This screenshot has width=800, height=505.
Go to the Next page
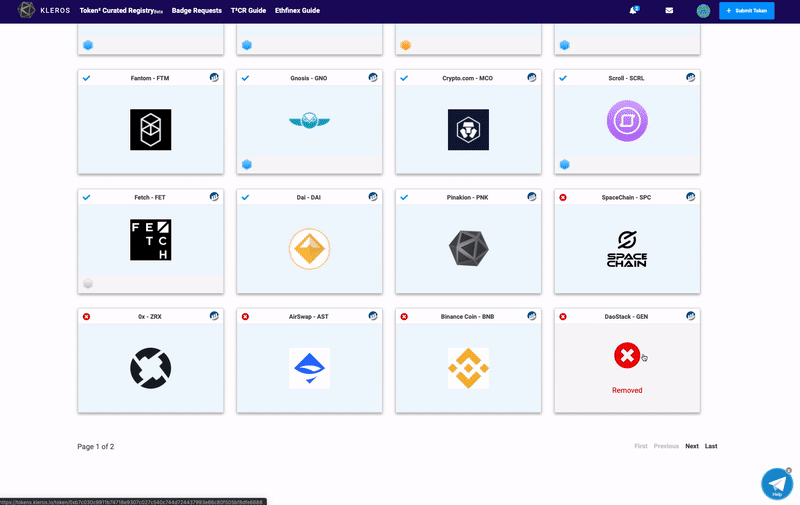pyautogui.click(x=692, y=446)
